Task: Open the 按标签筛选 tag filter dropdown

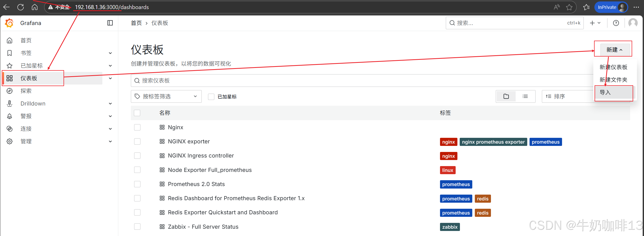Action: pyautogui.click(x=166, y=96)
